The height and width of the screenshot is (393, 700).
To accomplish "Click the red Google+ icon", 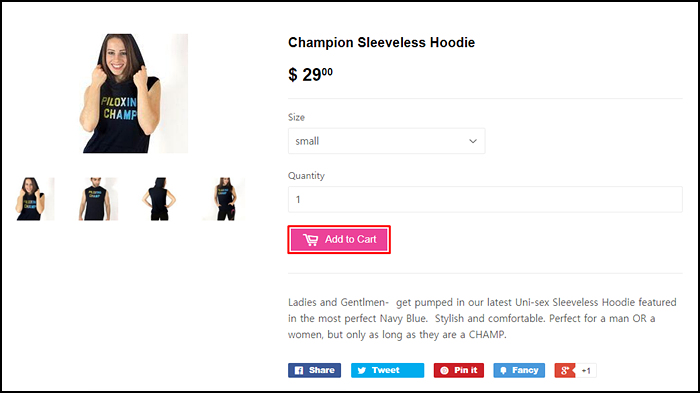I will pyautogui.click(x=565, y=370).
